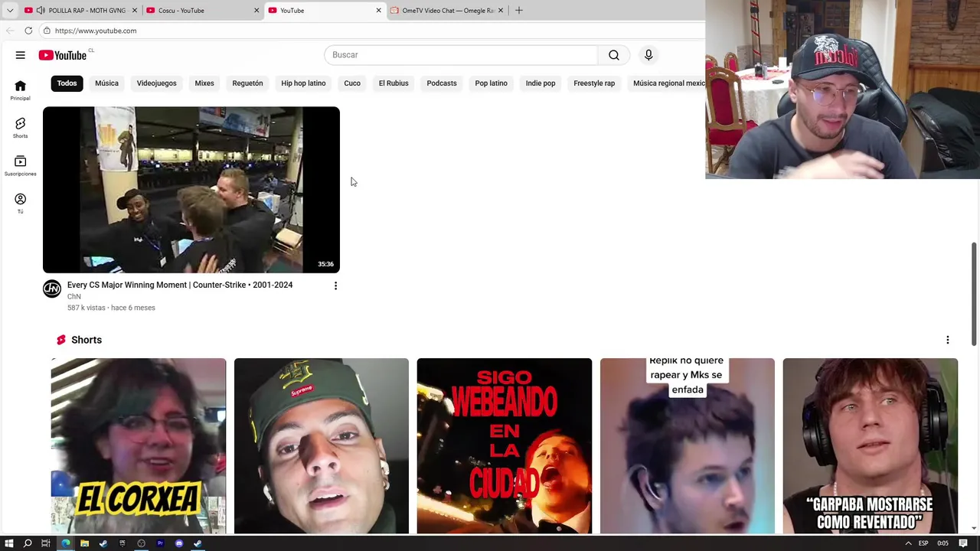Show hidden system tray icons

908,543
